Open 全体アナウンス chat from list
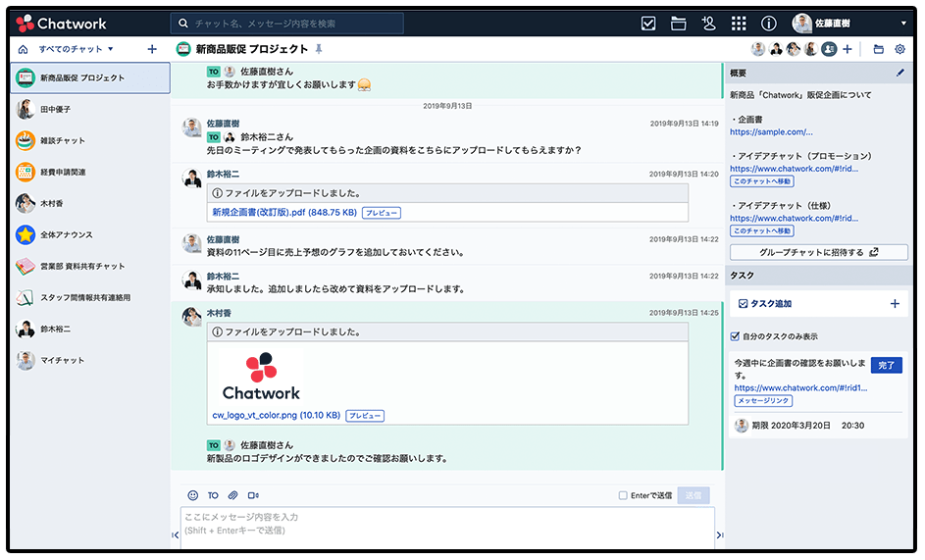Viewport: 925px width, 560px height. [x=67, y=234]
